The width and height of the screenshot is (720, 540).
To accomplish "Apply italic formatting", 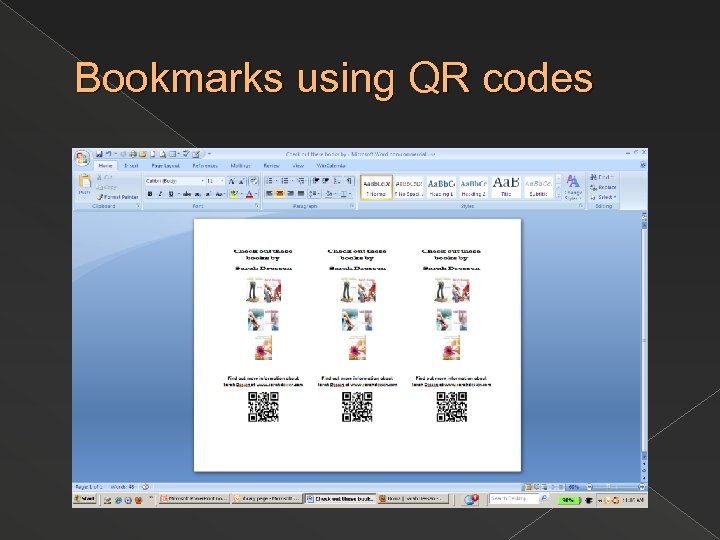I will pos(160,194).
